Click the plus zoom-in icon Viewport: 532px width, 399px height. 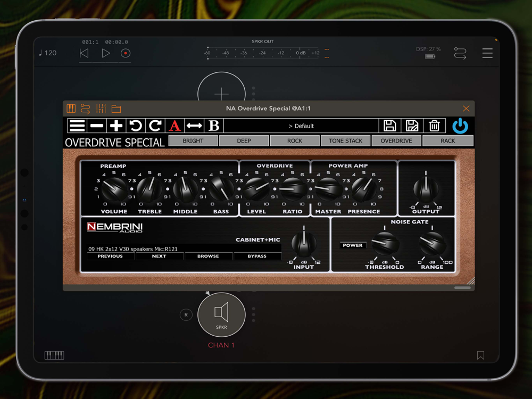click(x=117, y=126)
